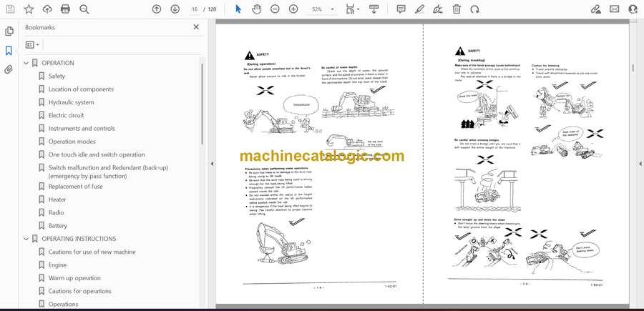
Task: Go to previous page arrow
Action: (x=157, y=9)
